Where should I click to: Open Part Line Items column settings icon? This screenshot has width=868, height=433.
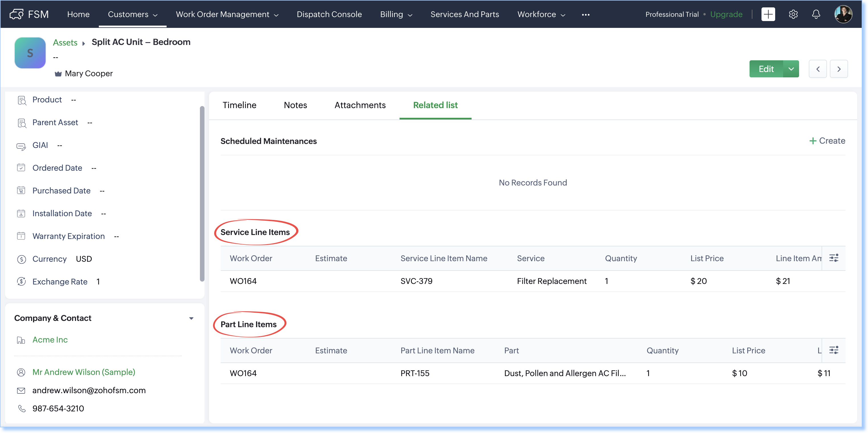pos(834,350)
